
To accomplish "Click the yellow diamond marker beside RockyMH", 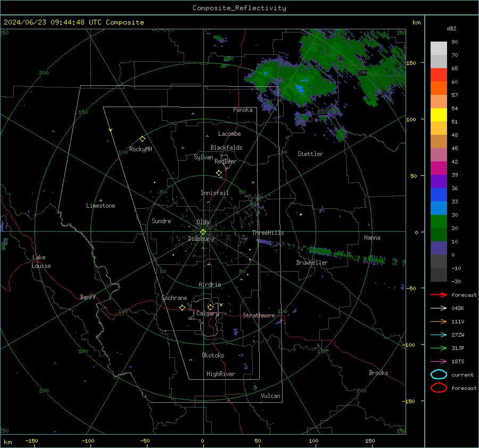I will [x=142, y=139].
